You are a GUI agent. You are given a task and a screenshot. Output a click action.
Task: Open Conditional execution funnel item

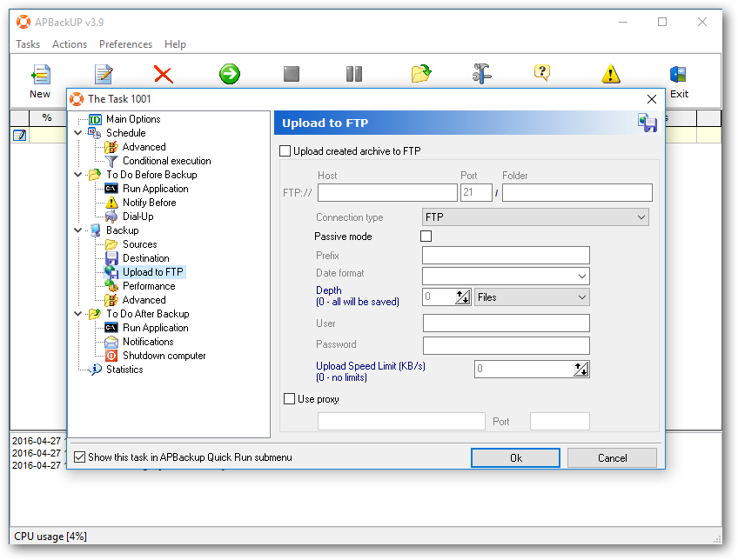[x=166, y=161]
